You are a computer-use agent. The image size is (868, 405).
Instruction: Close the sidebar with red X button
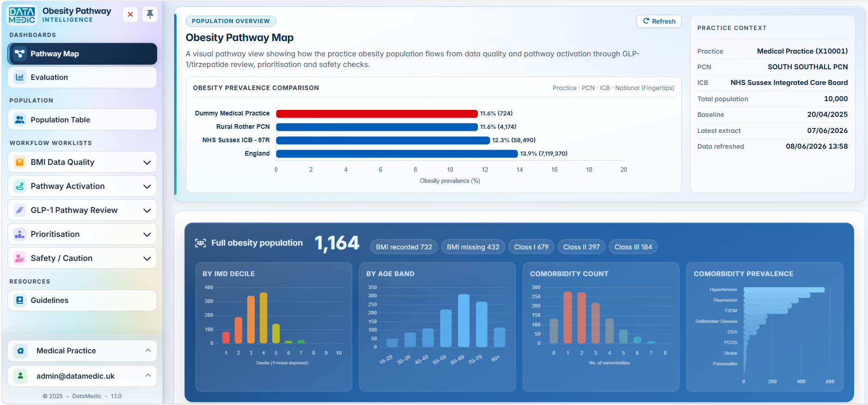pyautogui.click(x=130, y=14)
